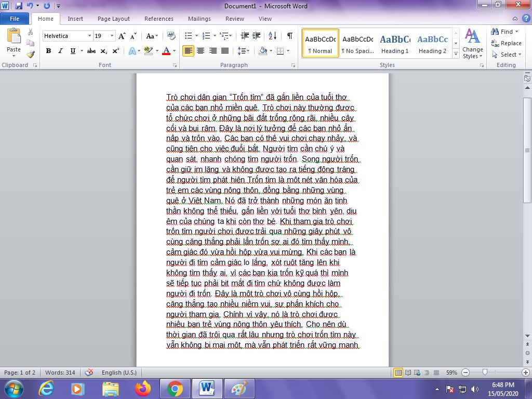Screen dimensions: 532x399
Task: Apply subscript formatting
Action: [x=104, y=51]
